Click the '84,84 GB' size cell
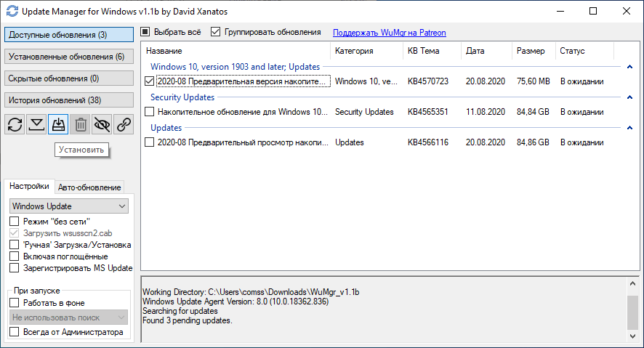The height and width of the screenshot is (348, 644). pyautogui.click(x=533, y=112)
